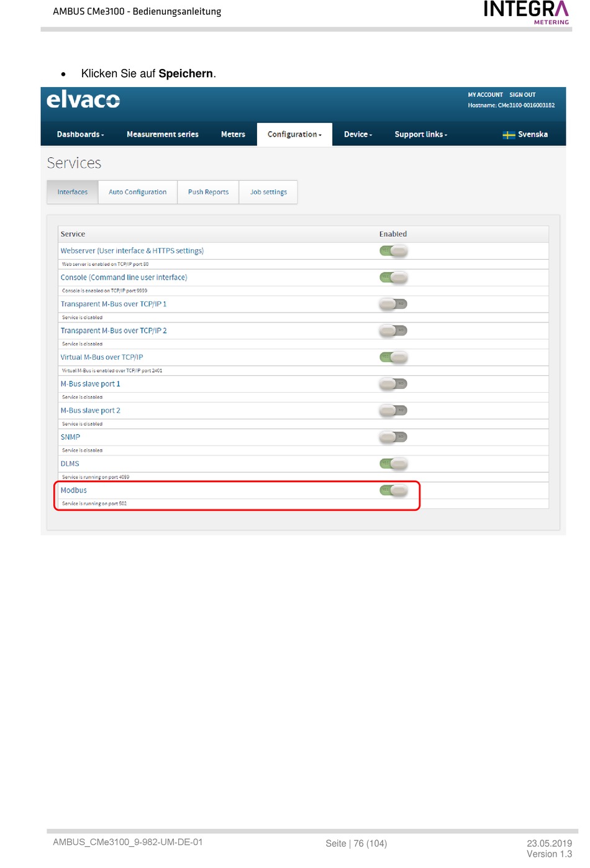
Task: Toggle the Modbus service switch
Action: pyautogui.click(x=393, y=490)
